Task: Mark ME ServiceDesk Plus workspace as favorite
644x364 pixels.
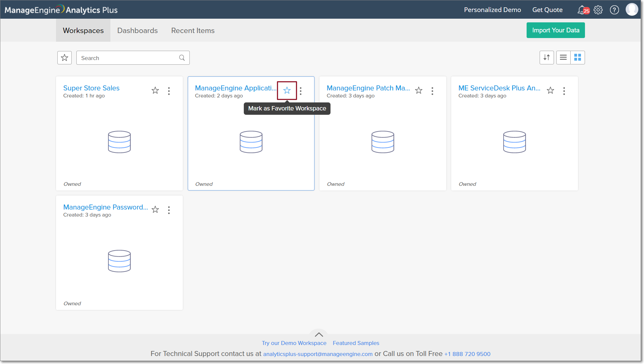Action: pos(550,90)
